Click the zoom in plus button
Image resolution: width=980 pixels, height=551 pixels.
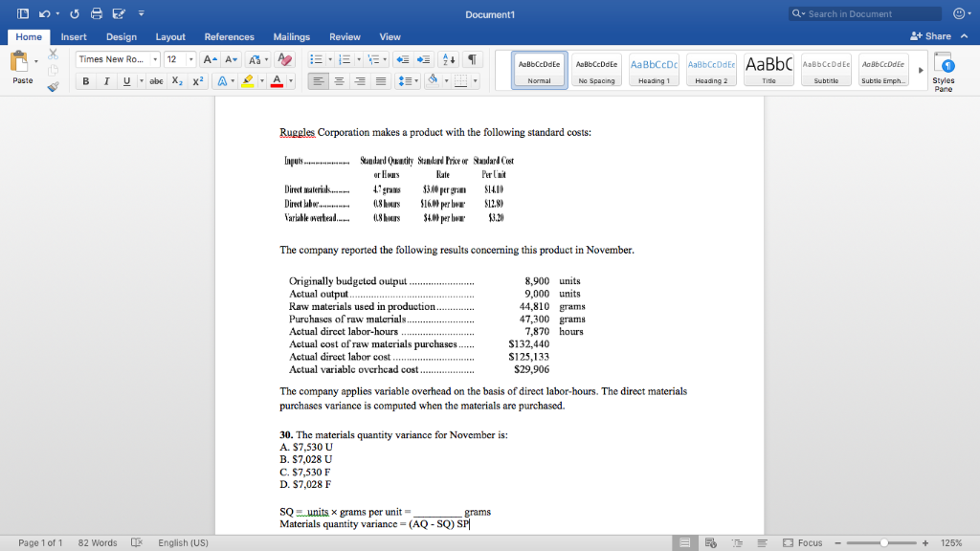coord(925,543)
